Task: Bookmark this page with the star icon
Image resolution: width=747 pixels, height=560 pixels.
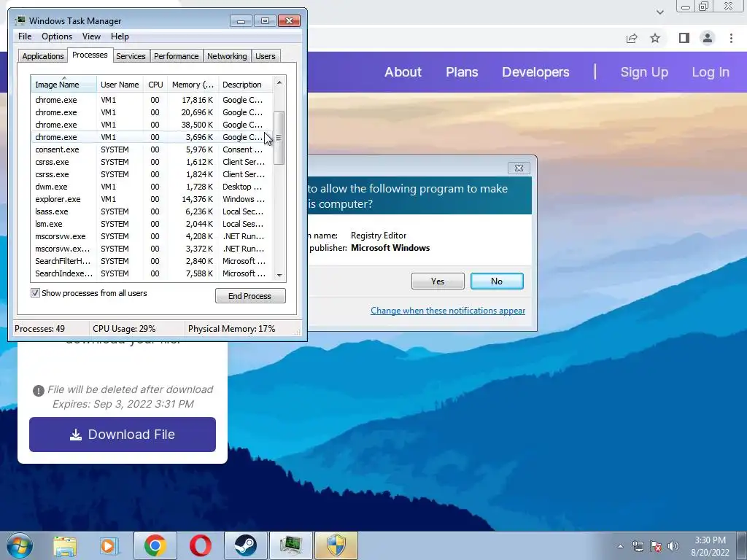Action: pyautogui.click(x=655, y=38)
